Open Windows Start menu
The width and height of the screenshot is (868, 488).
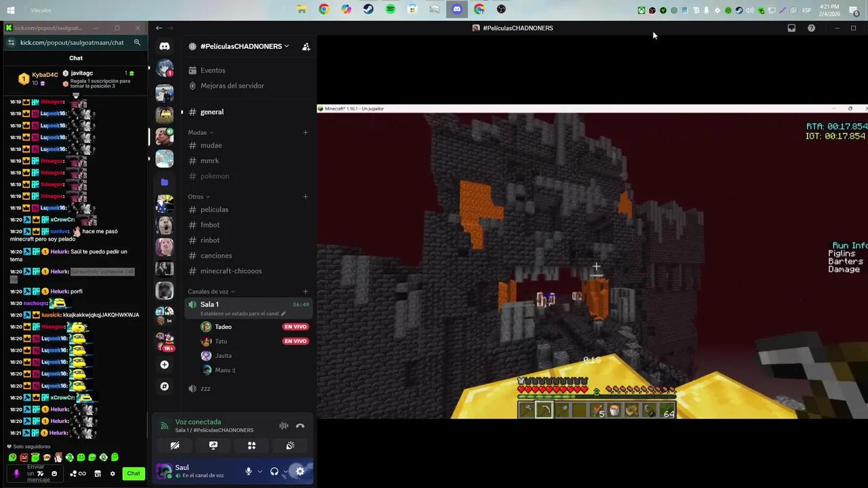pyautogui.click(x=11, y=9)
